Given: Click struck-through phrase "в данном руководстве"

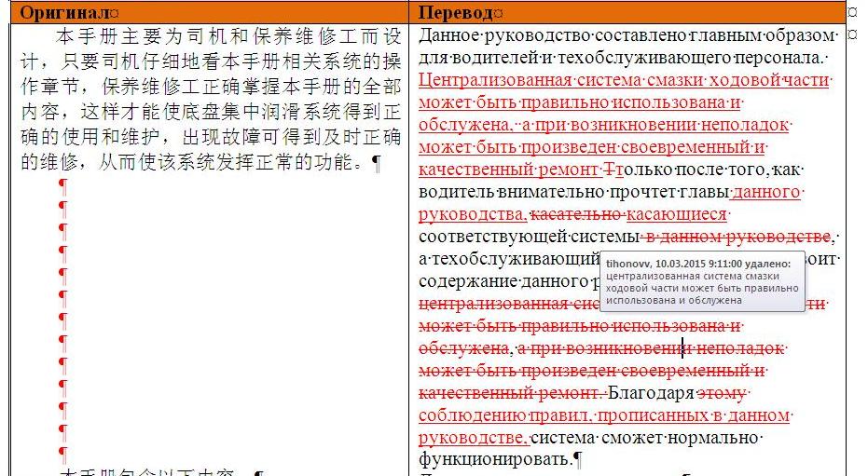Looking at the screenshot, I should tap(738, 237).
